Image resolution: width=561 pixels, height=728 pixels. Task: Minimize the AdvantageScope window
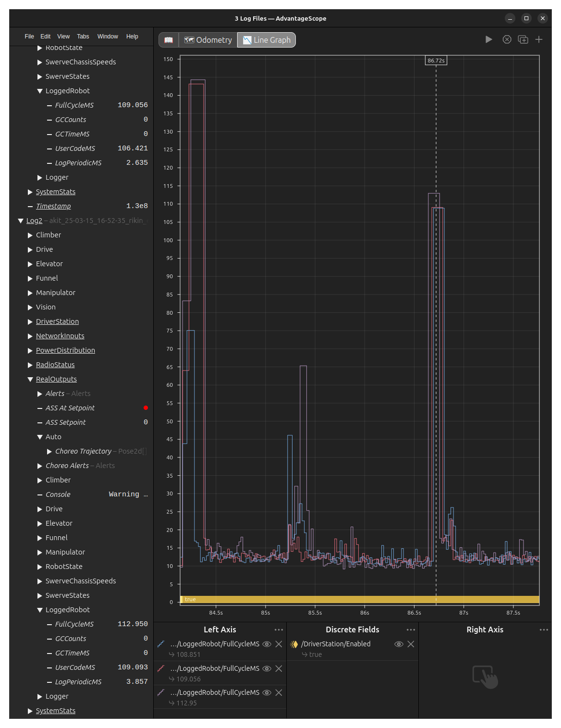click(x=510, y=18)
